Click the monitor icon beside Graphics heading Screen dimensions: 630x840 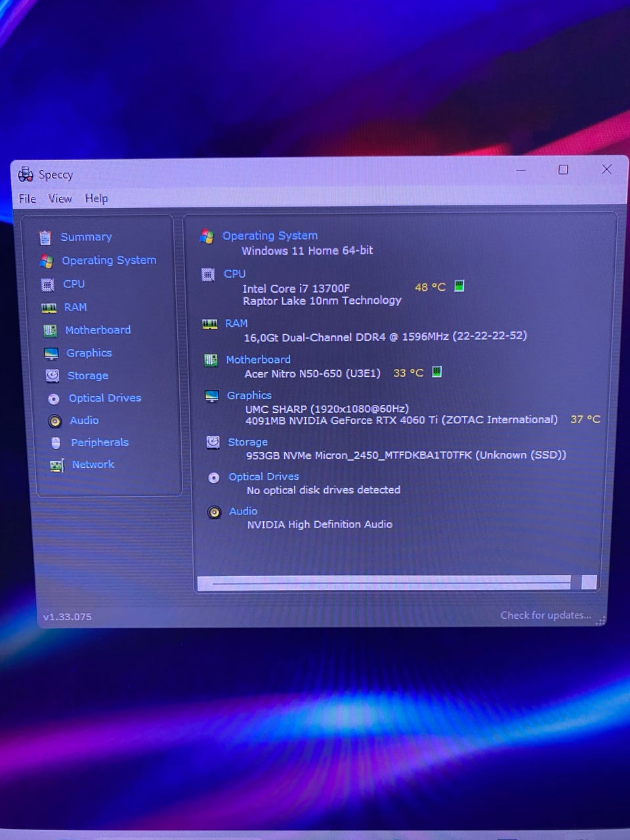coord(211,396)
